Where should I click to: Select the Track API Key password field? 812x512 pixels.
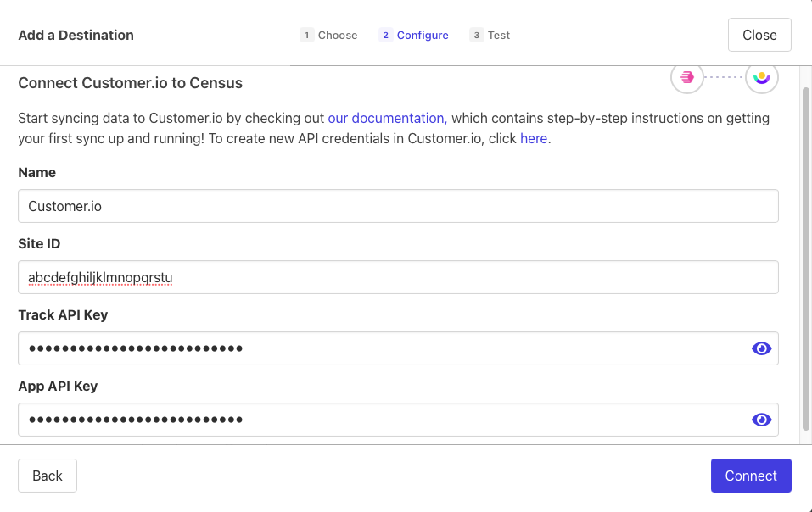382,348
